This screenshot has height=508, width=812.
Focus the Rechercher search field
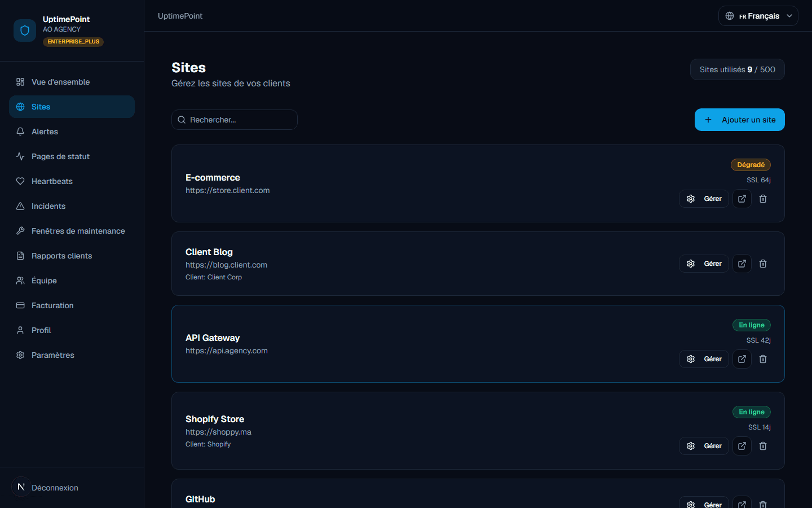pos(235,120)
